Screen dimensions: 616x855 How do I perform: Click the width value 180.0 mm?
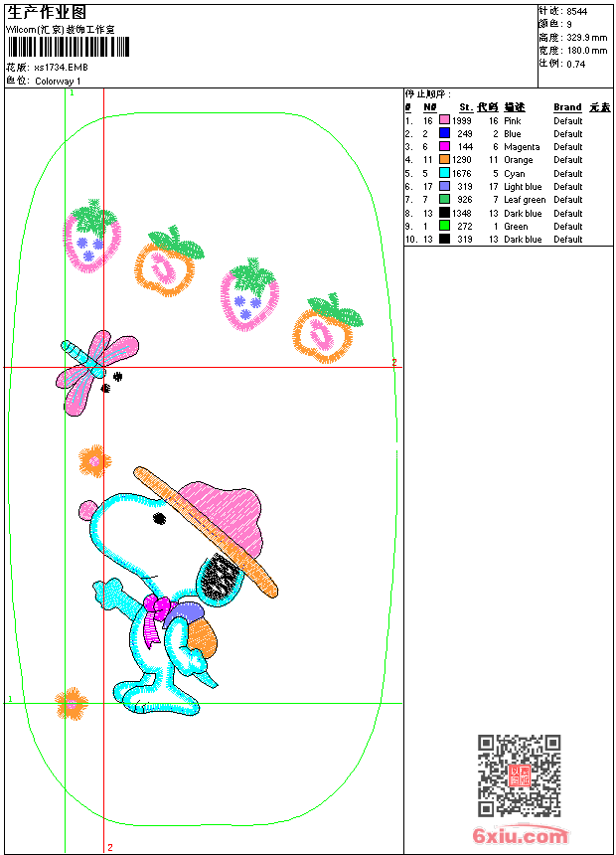(586, 51)
